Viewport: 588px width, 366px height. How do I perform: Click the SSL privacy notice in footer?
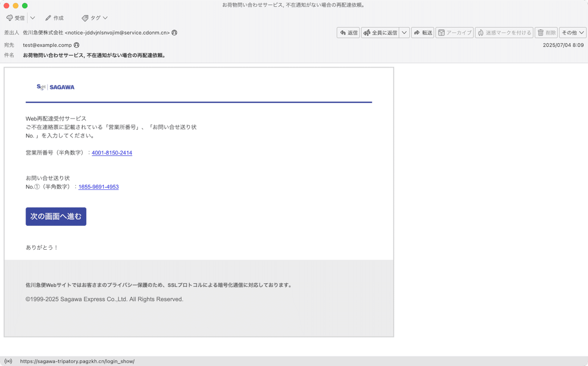(159, 285)
